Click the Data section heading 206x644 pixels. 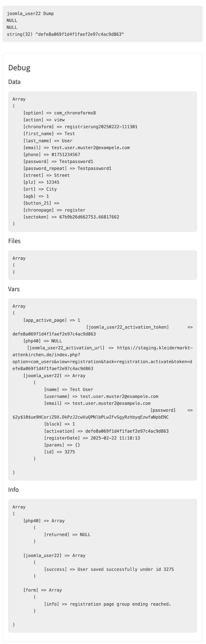click(14, 82)
